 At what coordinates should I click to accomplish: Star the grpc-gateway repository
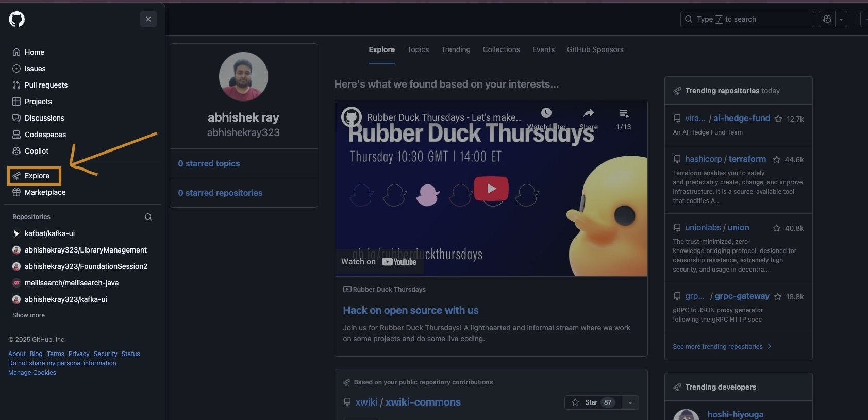tap(778, 297)
